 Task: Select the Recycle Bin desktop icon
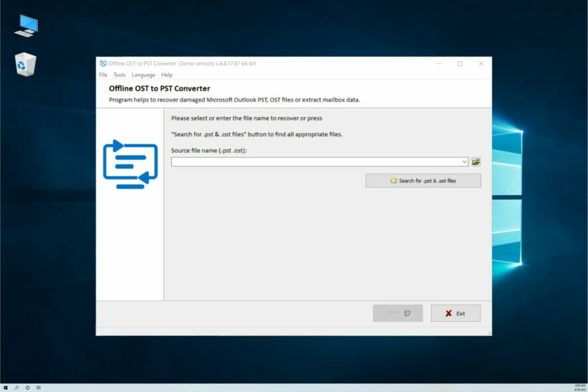(x=25, y=64)
